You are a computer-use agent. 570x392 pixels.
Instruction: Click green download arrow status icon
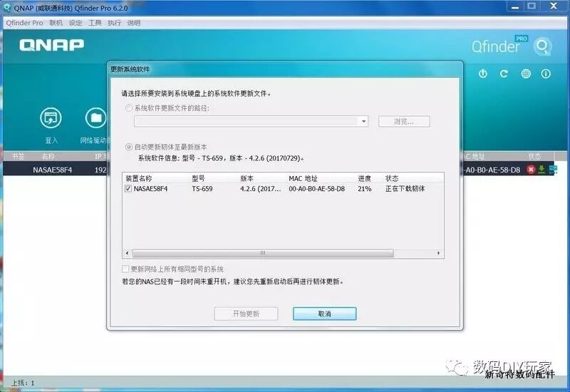(x=541, y=170)
